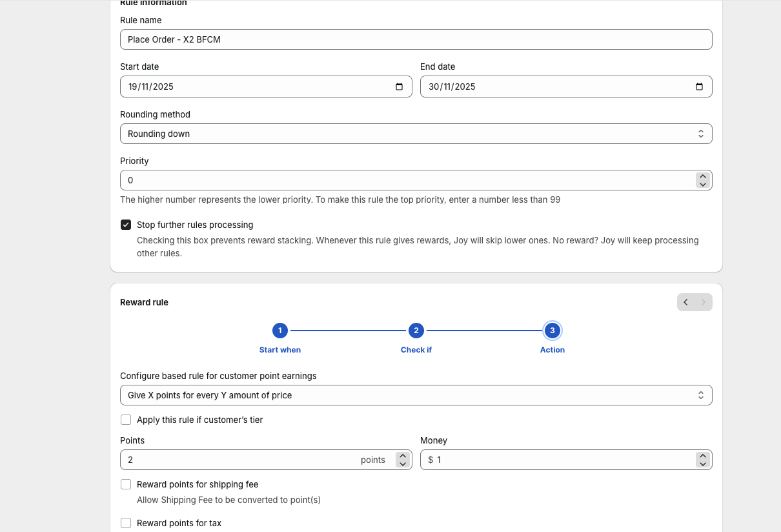Viewport: 781px width, 532px height.
Task: Increase Priority value with up arrow
Action: [x=703, y=176]
